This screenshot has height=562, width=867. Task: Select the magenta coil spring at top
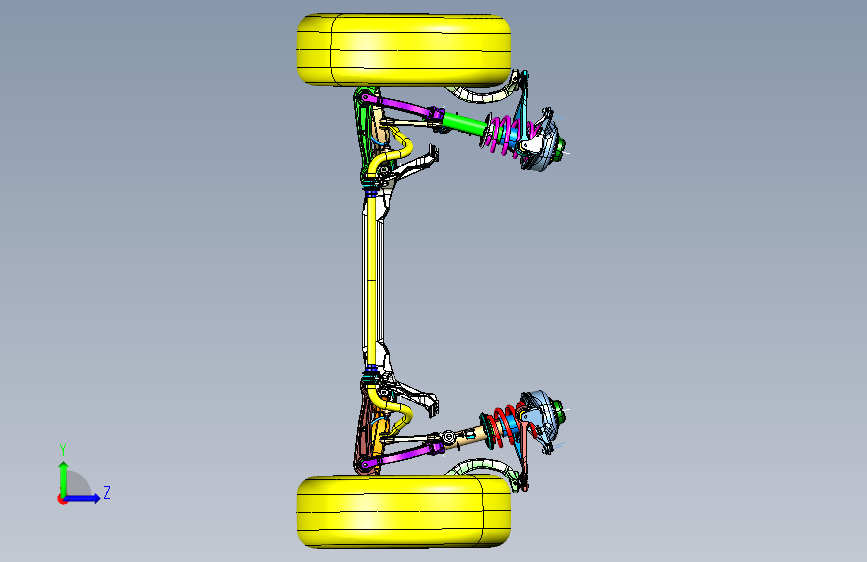coord(504,134)
